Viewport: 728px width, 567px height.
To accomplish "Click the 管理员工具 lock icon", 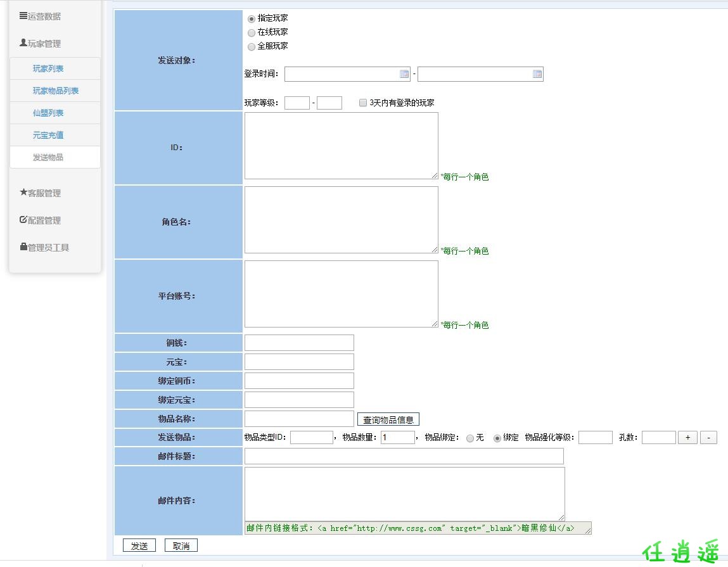I will coord(23,246).
